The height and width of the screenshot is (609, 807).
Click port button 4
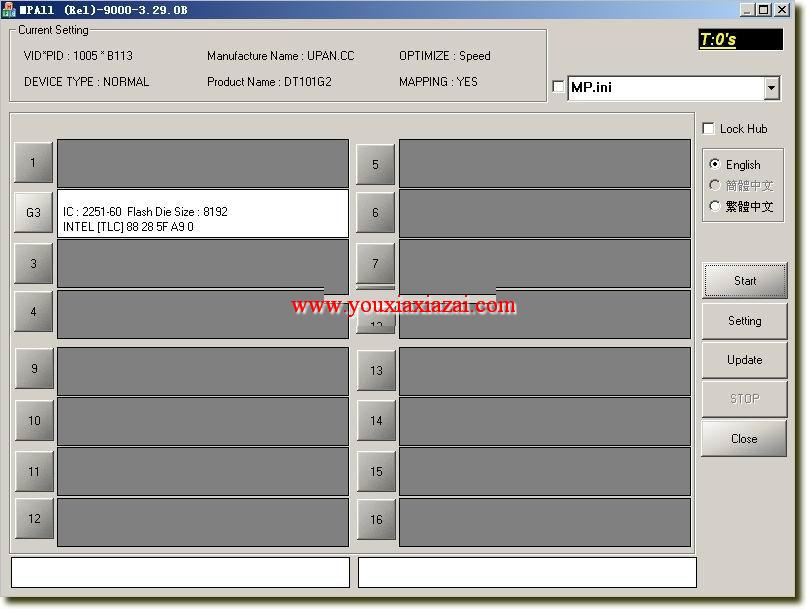point(33,311)
